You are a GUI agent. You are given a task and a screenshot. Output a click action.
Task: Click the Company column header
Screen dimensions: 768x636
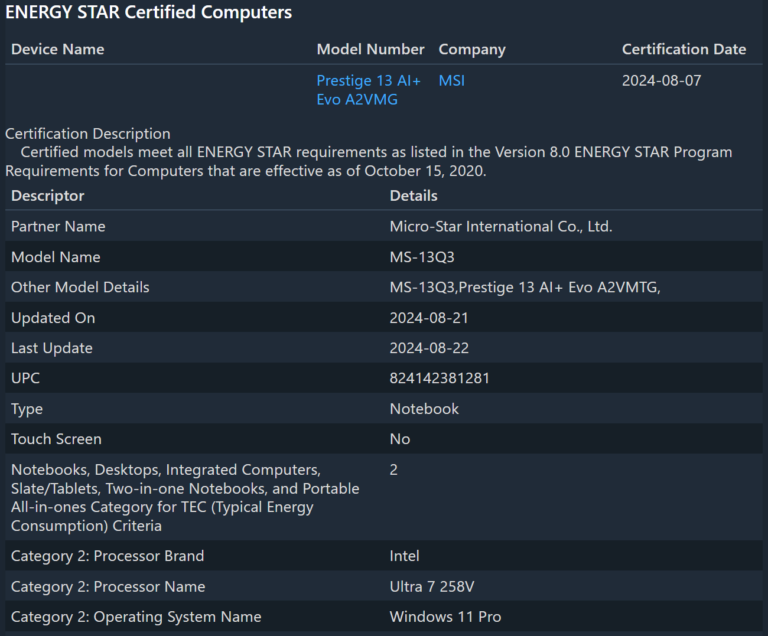(x=472, y=49)
